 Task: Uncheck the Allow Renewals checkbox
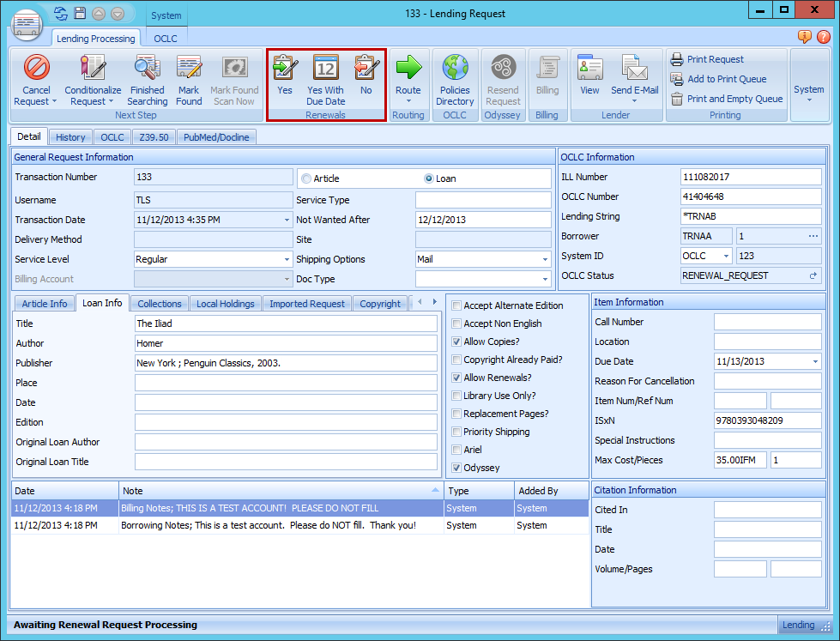(456, 378)
